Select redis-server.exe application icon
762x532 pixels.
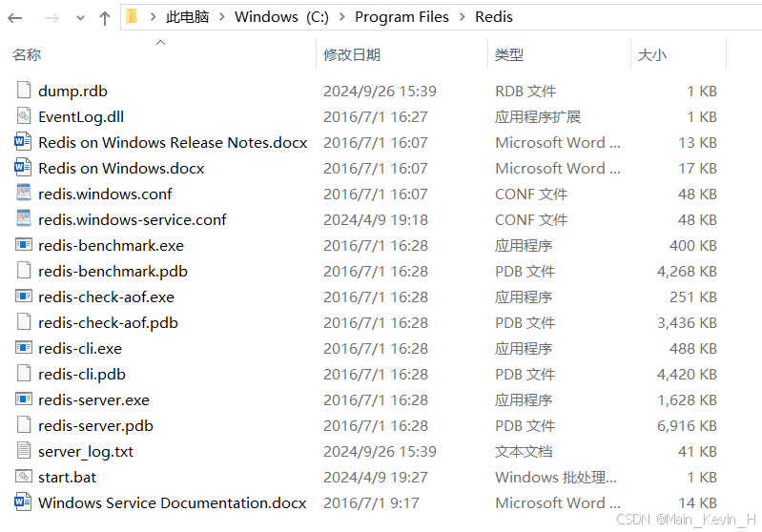(24, 399)
